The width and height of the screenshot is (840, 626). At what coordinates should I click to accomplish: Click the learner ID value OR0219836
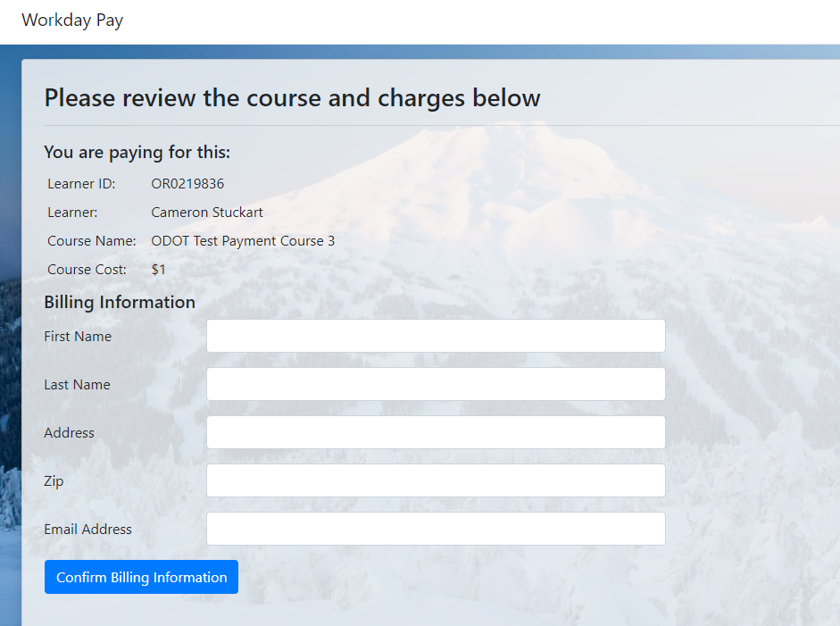[187, 184]
